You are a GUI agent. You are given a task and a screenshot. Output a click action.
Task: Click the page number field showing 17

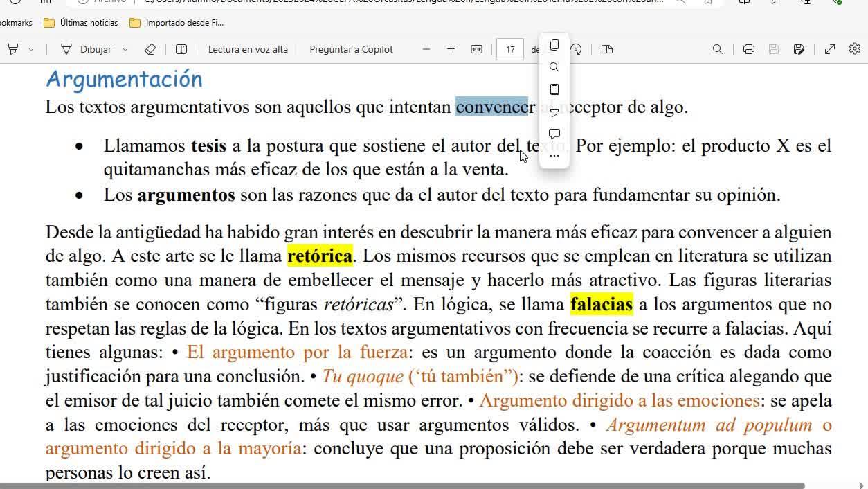click(x=510, y=49)
